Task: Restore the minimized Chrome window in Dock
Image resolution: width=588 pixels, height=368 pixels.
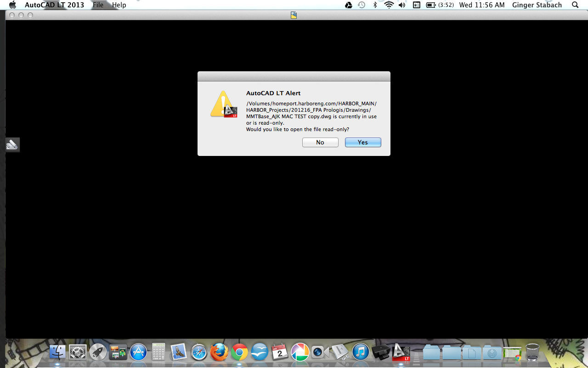Action: 512,353
